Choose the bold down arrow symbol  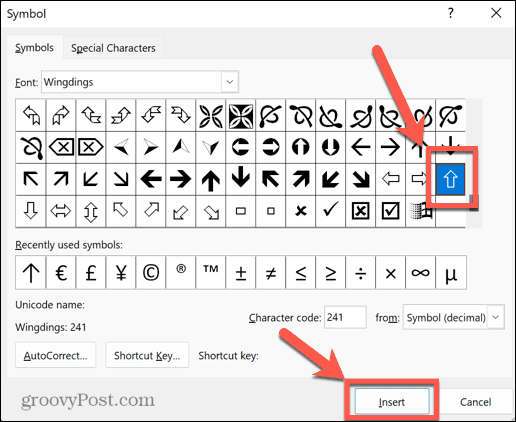click(x=240, y=179)
